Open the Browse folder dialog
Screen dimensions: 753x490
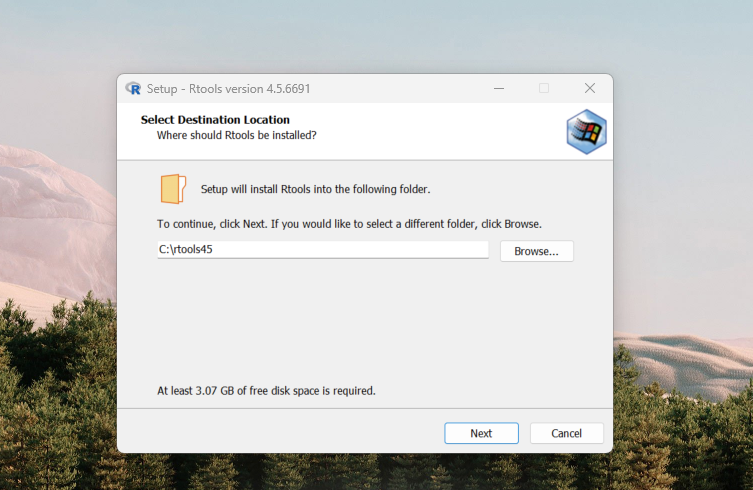click(536, 251)
